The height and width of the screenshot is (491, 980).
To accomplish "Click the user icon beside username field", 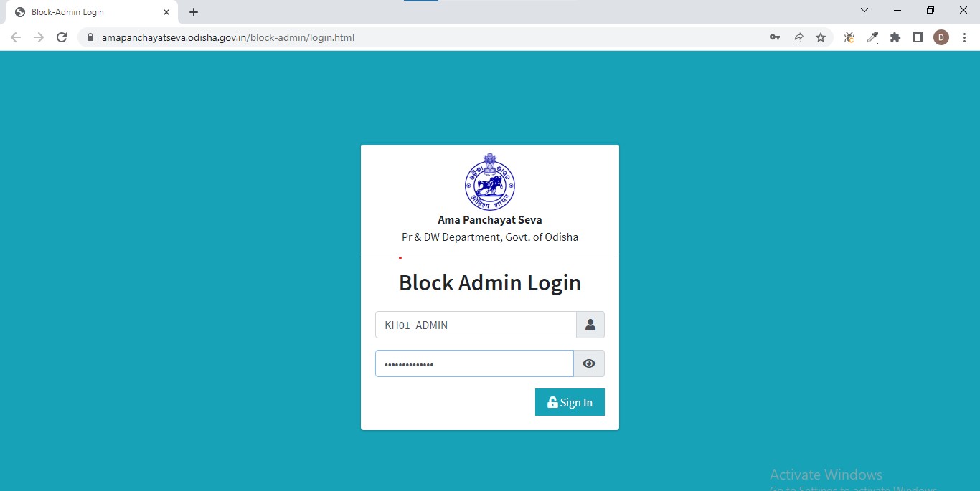I will 590,325.
